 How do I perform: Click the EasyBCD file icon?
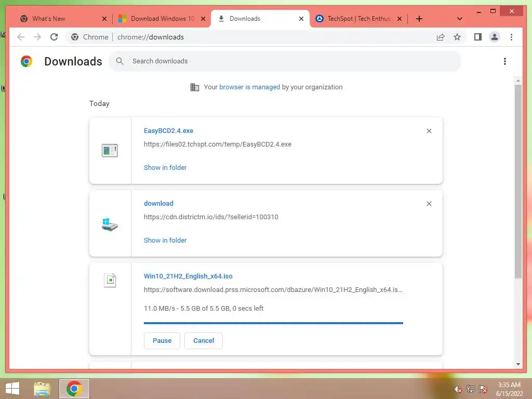click(110, 150)
